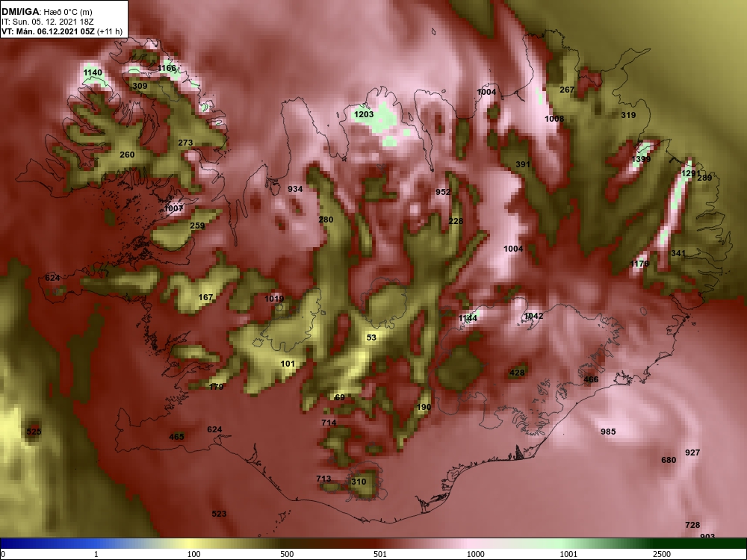Select the '1399' value label
Viewport: 747px width, 560px height.
pyautogui.click(x=641, y=160)
